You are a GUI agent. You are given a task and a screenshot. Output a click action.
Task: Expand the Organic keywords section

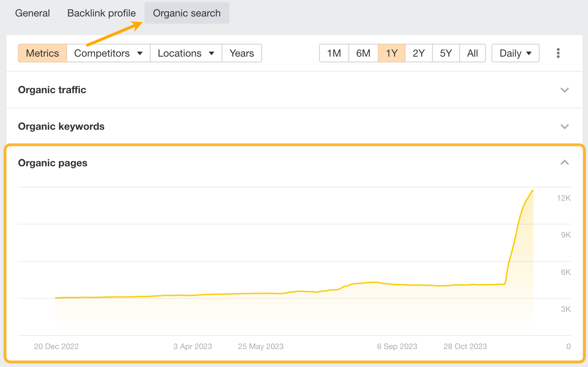565,127
